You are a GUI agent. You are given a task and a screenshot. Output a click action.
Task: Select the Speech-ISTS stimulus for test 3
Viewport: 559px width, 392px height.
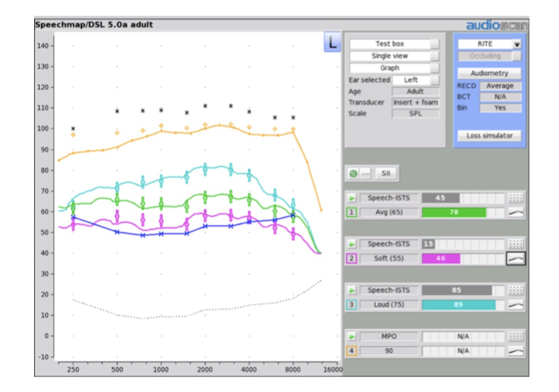coord(389,290)
